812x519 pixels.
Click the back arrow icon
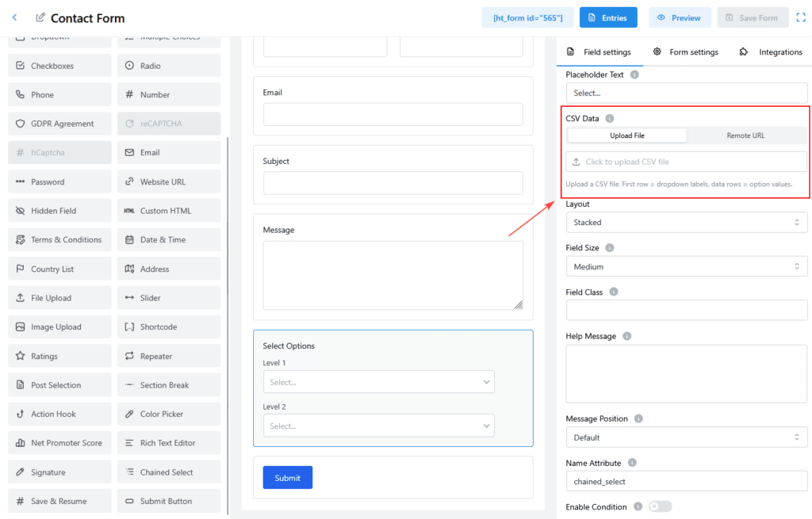14,17
